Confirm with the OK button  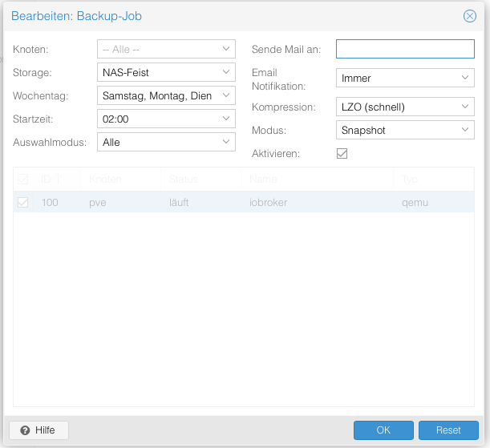point(383,430)
